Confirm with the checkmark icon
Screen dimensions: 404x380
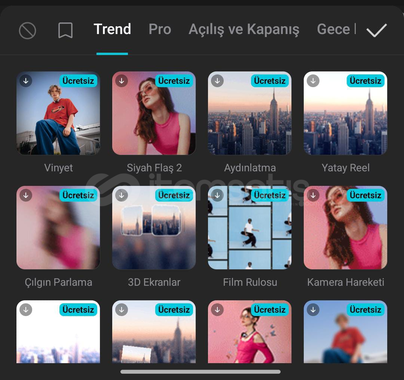pos(376,30)
